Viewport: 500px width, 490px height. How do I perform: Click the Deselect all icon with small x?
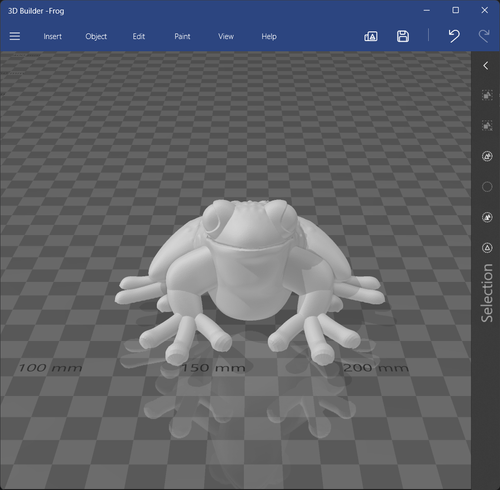[487, 126]
